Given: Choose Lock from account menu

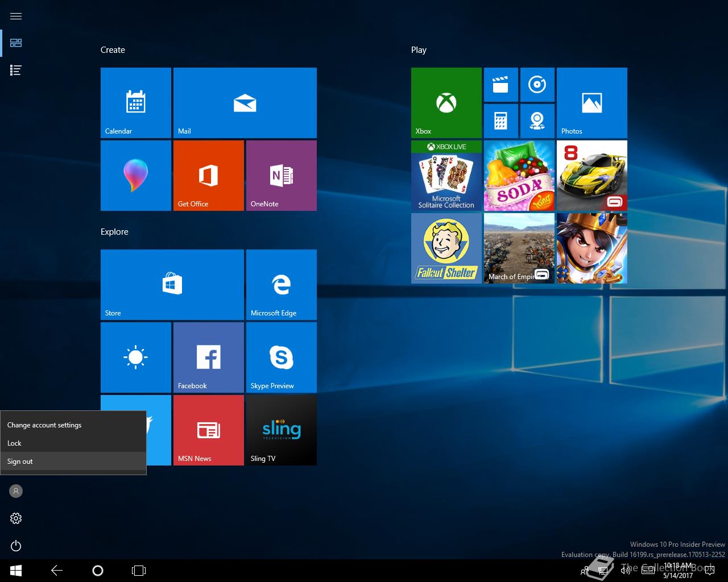Looking at the screenshot, I should tap(73, 443).
